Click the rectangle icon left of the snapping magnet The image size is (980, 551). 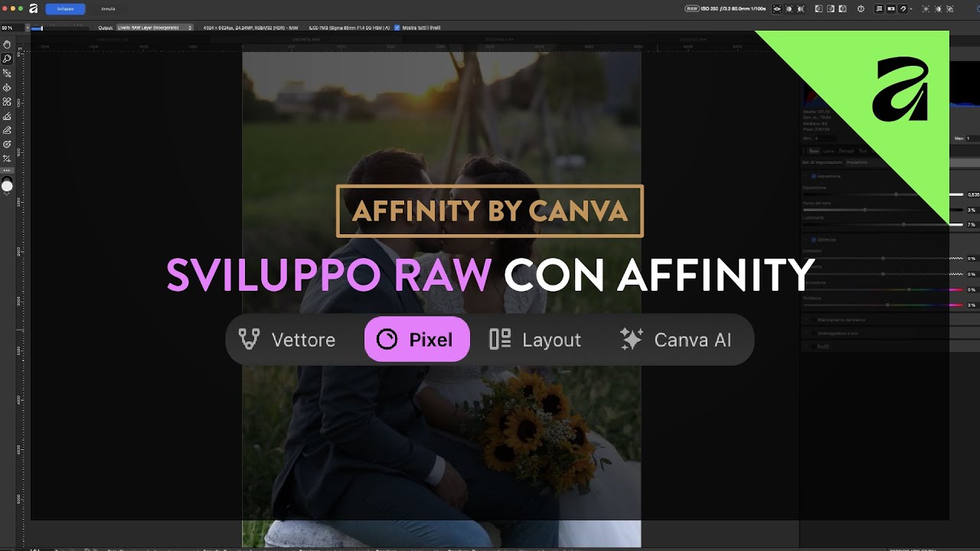[891, 8]
